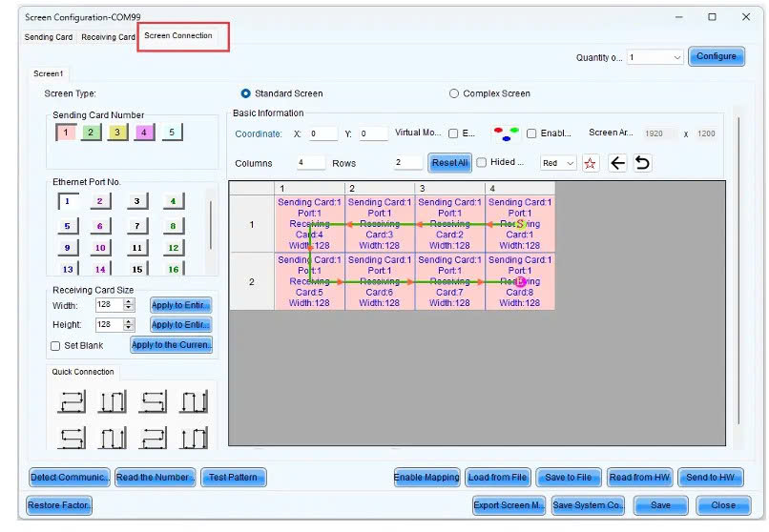Select first quick connection pattern icon
The height and width of the screenshot is (532, 769).
coord(68,402)
